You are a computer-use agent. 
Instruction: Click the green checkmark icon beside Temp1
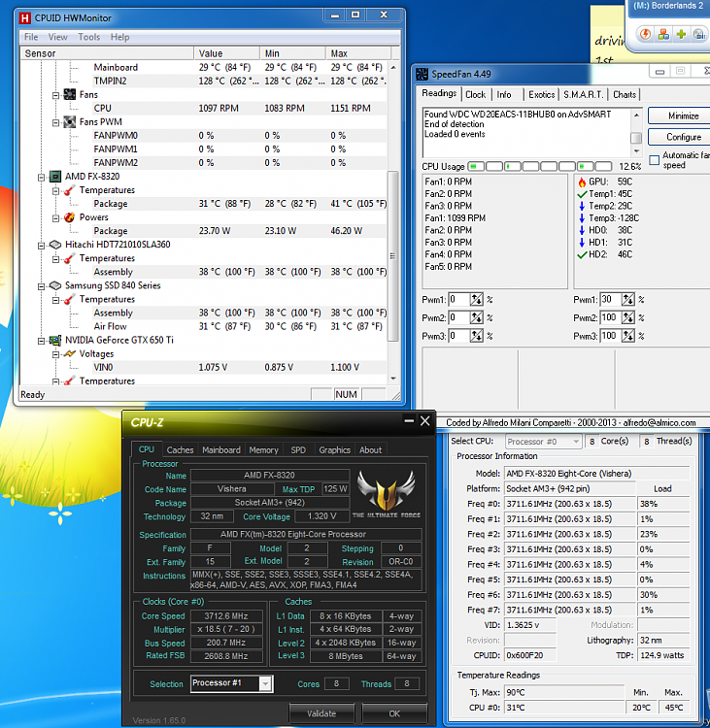[582, 194]
